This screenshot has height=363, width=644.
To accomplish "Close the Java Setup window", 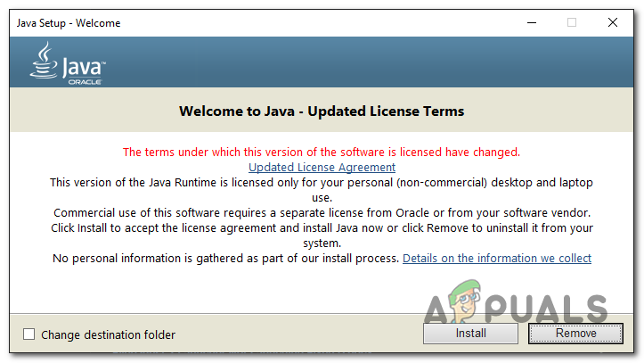I will [613, 22].
